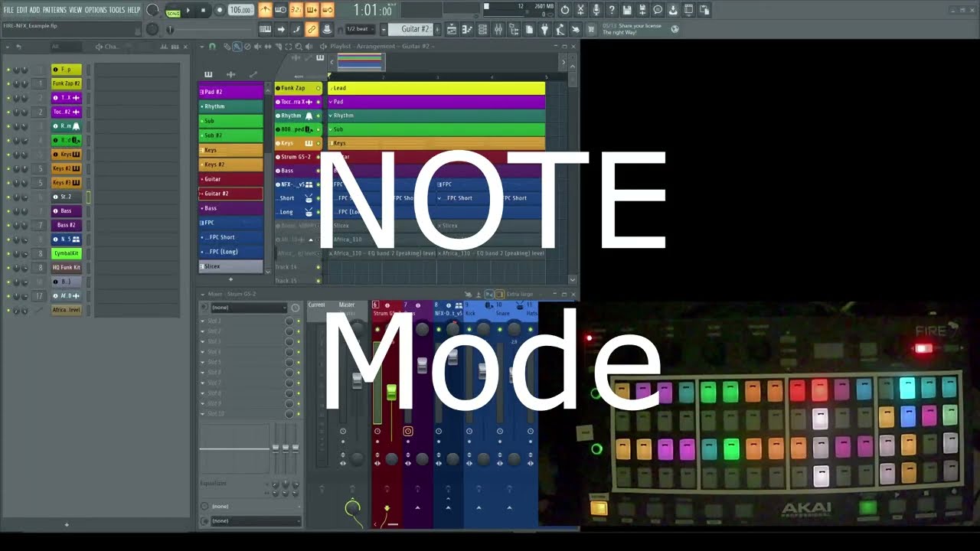Open the PATTERNS menu
This screenshot has height=551, width=980.
(x=54, y=10)
